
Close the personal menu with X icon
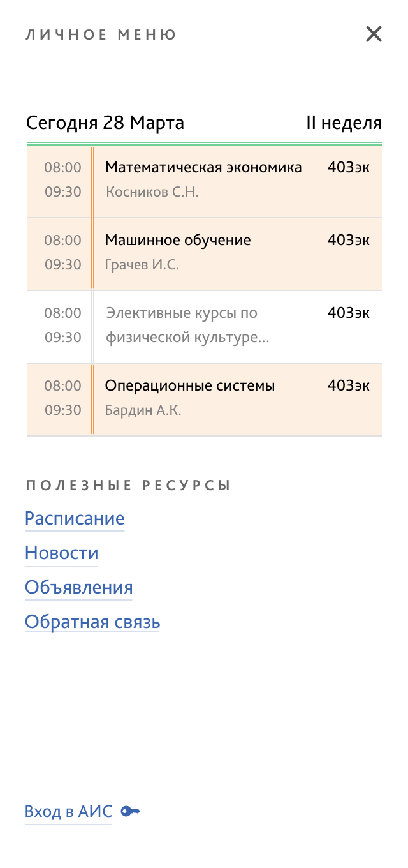click(374, 34)
